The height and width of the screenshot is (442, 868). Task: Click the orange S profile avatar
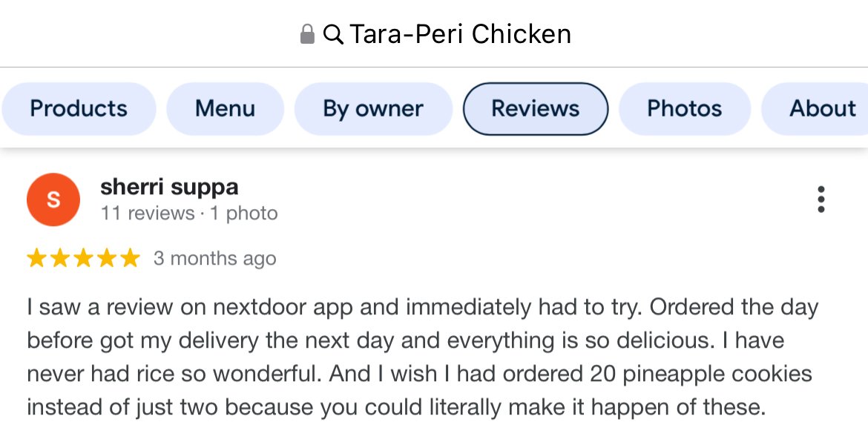[x=53, y=199]
